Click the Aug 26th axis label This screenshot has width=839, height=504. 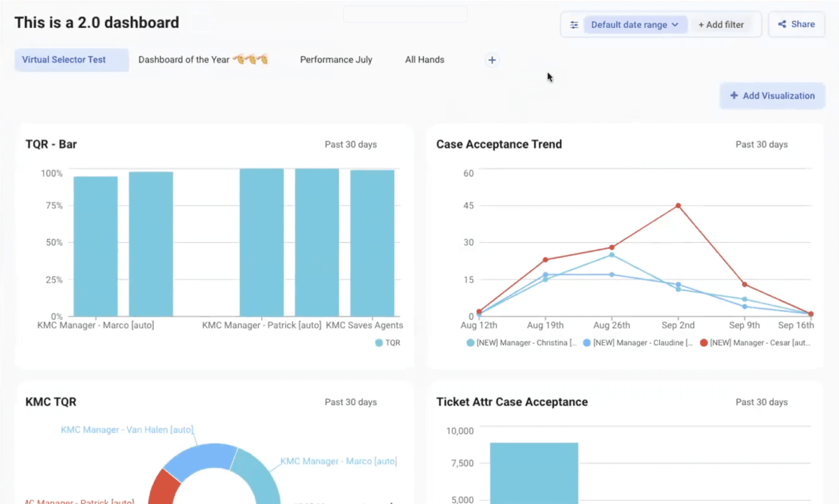[612, 325]
